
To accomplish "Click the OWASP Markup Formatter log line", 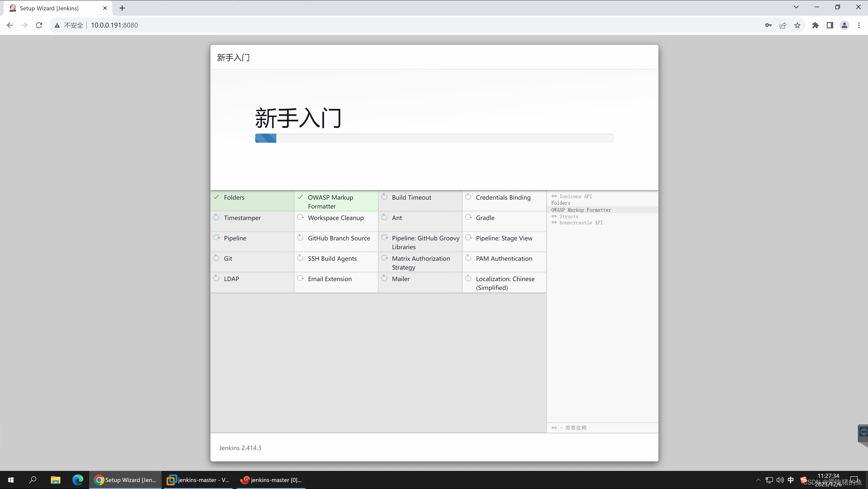I will pyautogui.click(x=581, y=210).
